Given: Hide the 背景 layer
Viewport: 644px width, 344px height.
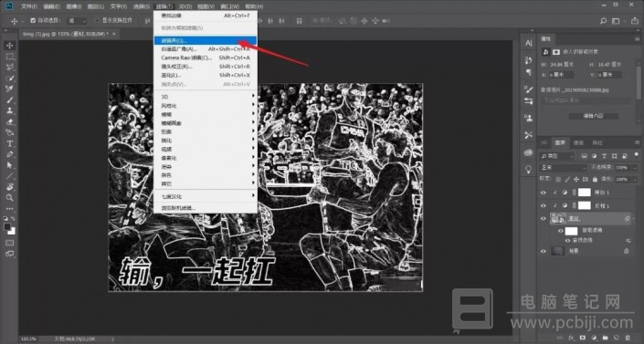Looking at the screenshot, I should pyautogui.click(x=544, y=251).
